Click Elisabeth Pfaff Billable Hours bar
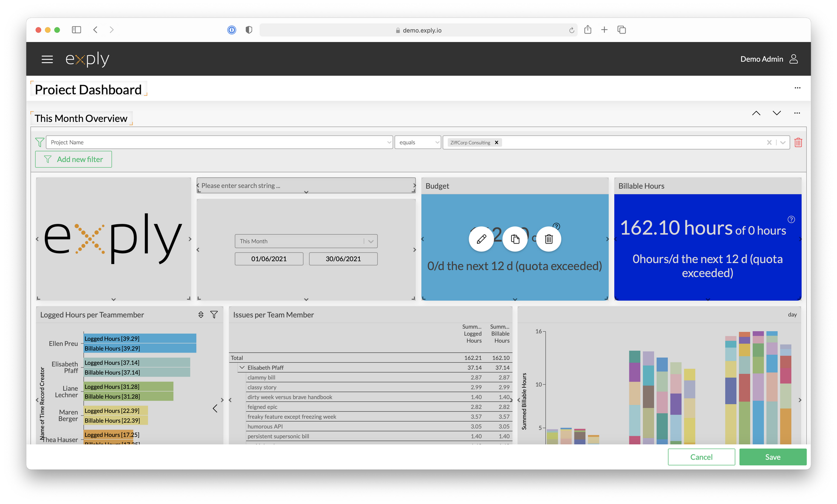This screenshot has height=504, width=837. point(137,372)
